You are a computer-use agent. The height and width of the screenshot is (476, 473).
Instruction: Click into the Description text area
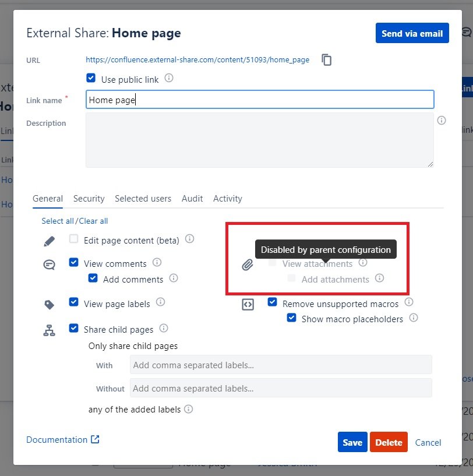pyautogui.click(x=260, y=140)
